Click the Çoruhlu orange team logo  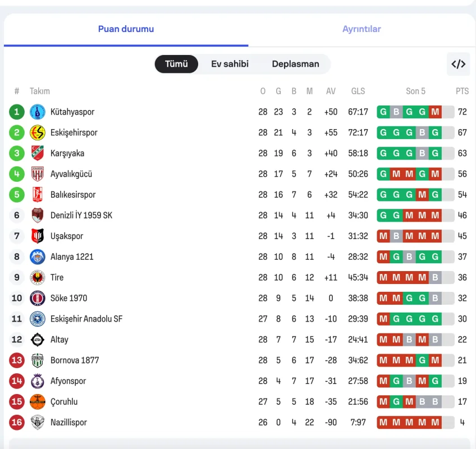click(x=38, y=402)
